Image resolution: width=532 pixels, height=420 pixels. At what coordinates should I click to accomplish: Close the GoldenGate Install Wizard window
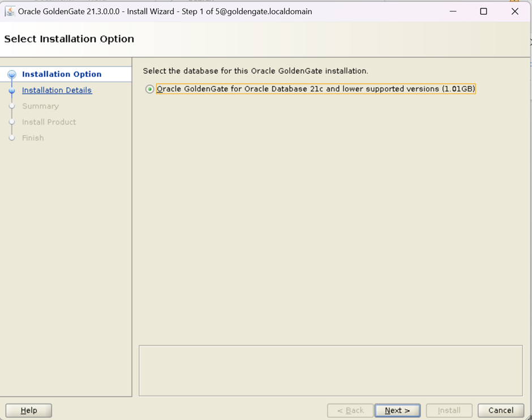pyautogui.click(x=514, y=11)
